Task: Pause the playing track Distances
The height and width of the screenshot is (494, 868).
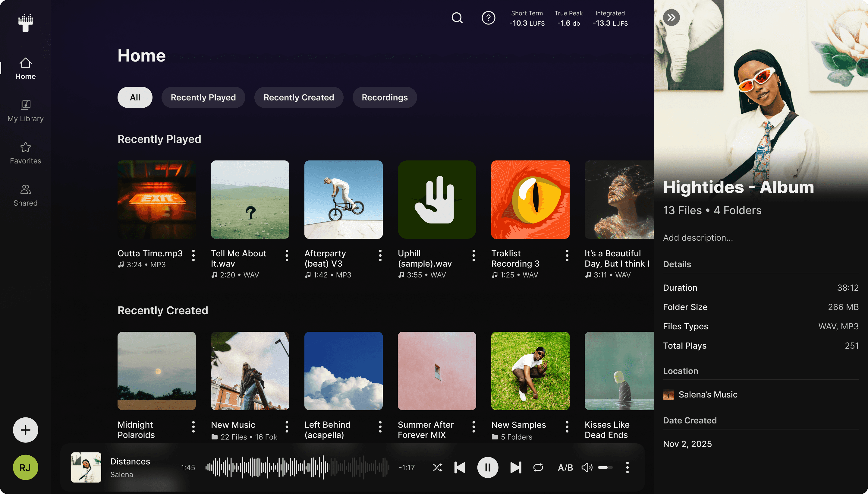Action: pyautogui.click(x=488, y=467)
